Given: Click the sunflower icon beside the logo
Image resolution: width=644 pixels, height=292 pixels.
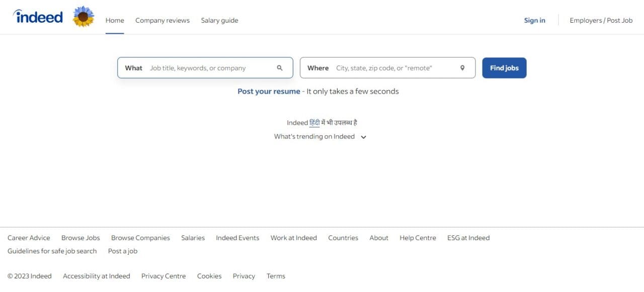Looking at the screenshot, I should coord(84,17).
